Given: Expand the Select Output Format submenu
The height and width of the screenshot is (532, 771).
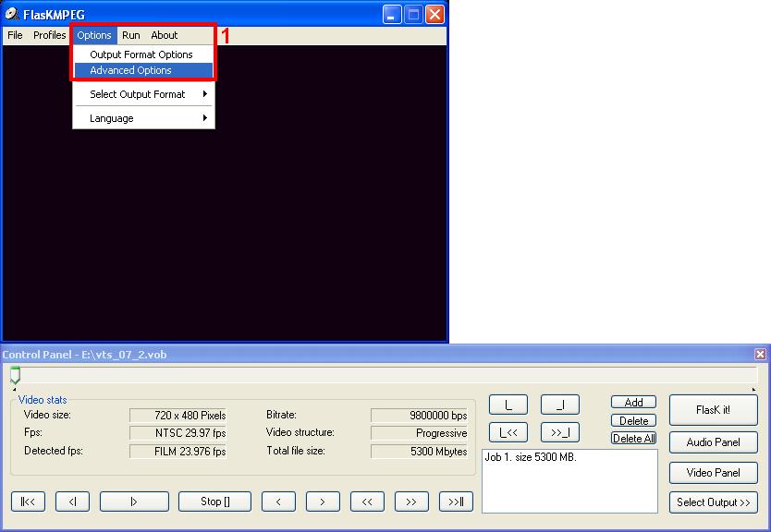Looking at the screenshot, I should (x=143, y=94).
